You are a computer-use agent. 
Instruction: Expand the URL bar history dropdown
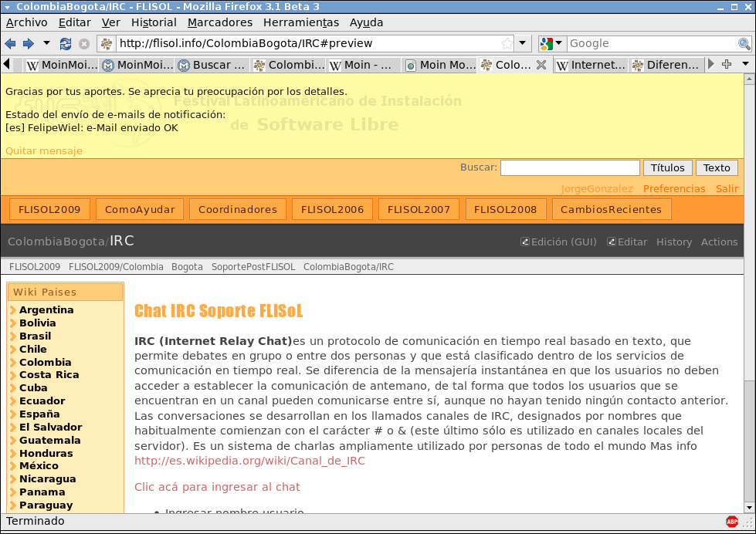point(523,44)
